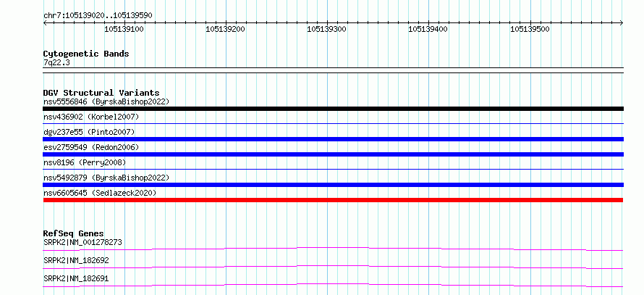644x295 pixels.
Task: Open variant nsv6605645 (Sedlazeck2020) label
Action: pyautogui.click(x=100, y=193)
